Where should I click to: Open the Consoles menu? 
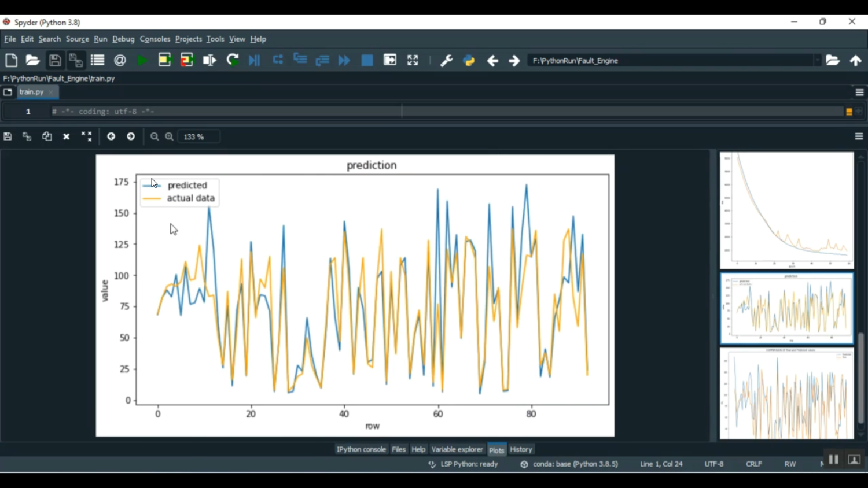[155, 39]
